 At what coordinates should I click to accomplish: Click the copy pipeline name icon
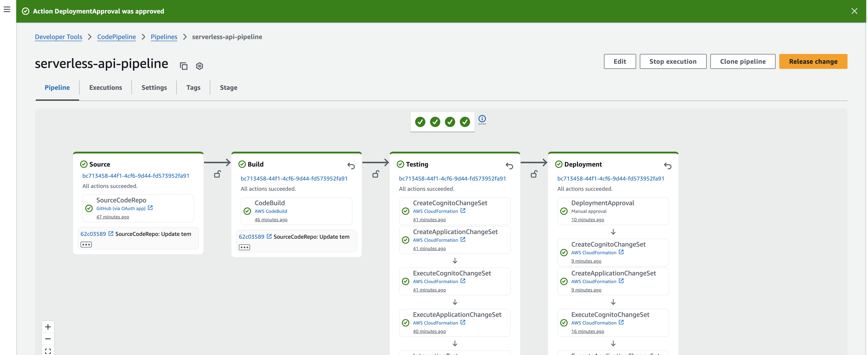(x=184, y=66)
